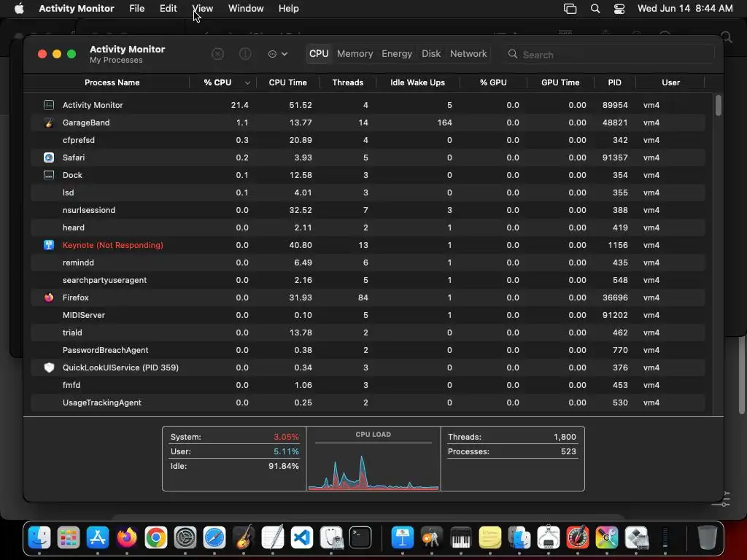Open ColorSync Utility from the Dock
This screenshot has height=560, width=747.
click(x=606, y=537)
